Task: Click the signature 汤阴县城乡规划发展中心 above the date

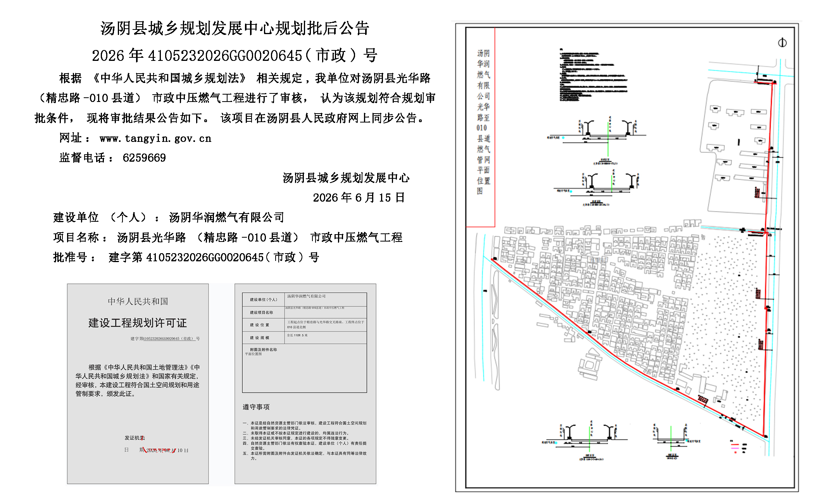Action: [x=346, y=178]
